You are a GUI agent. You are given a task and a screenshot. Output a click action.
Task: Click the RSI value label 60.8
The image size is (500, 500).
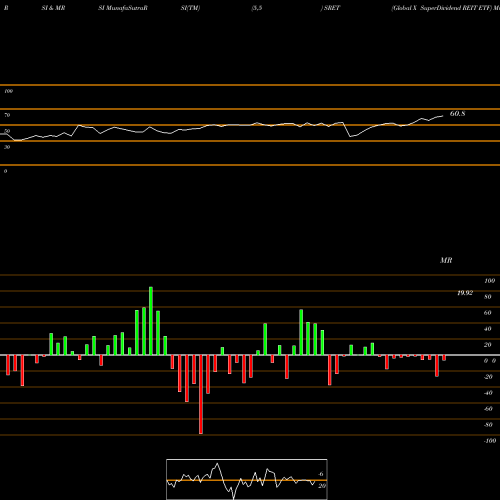(457, 114)
